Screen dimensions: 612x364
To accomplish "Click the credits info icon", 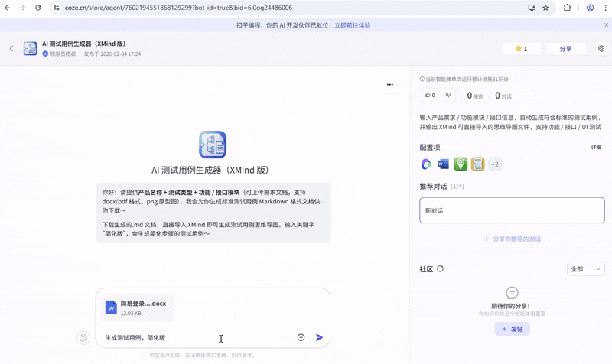I will tap(422, 79).
